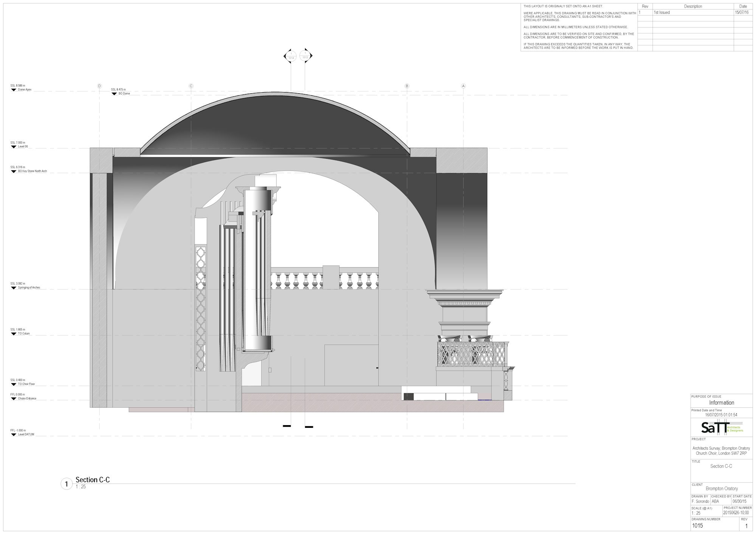Click the Dome Apex level marker triangle
Screen dimensions: 756x534
pos(13,90)
